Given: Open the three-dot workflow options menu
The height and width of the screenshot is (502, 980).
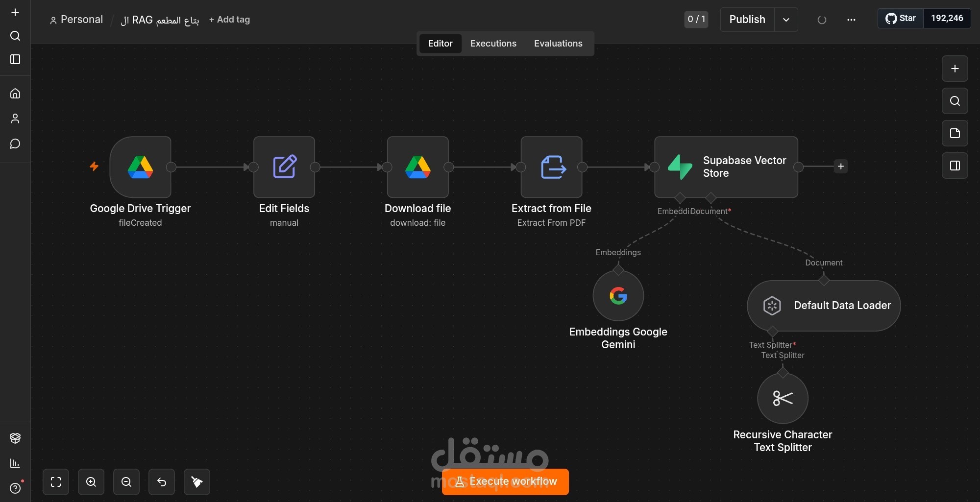Looking at the screenshot, I should tap(851, 20).
